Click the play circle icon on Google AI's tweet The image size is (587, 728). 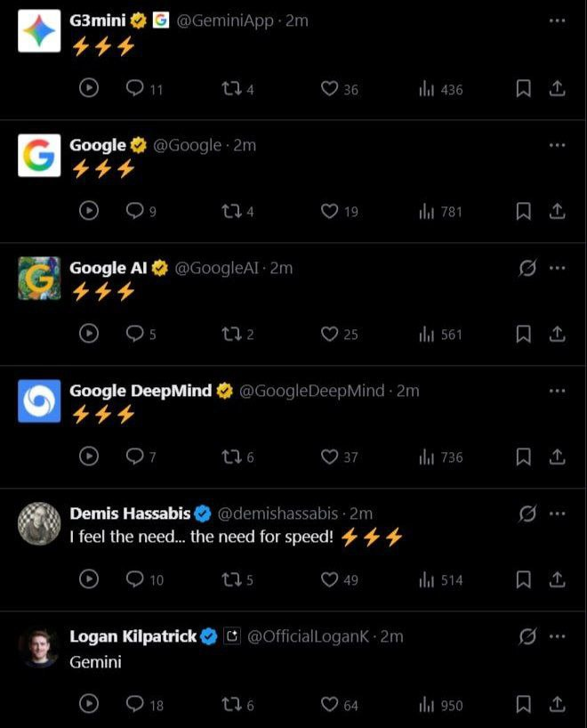click(88, 334)
